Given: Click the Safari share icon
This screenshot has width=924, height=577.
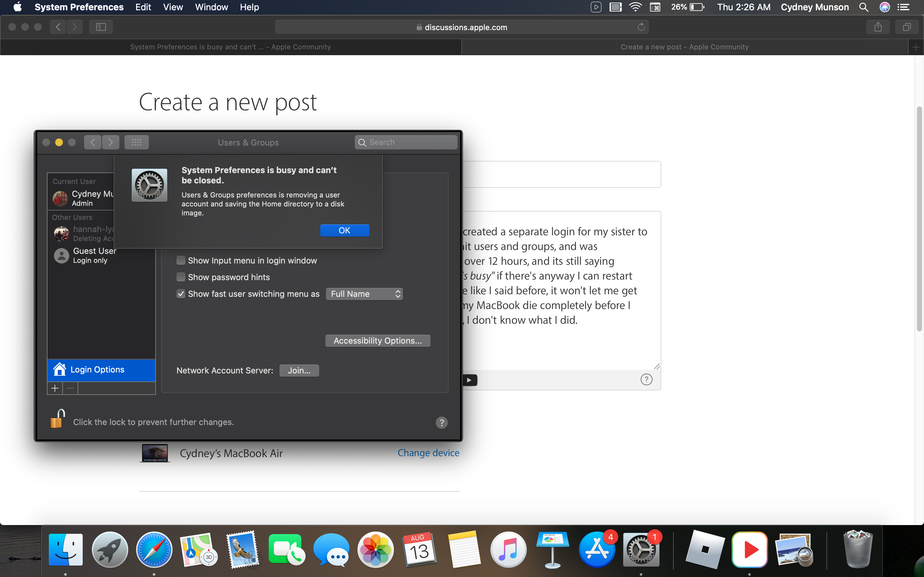Looking at the screenshot, I should point(878,27).
